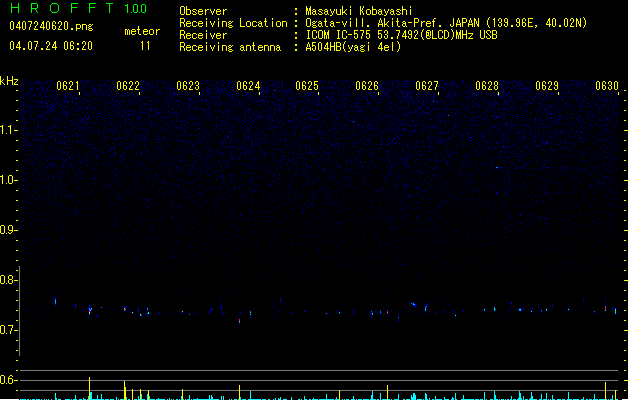629x400 pixels.
Task: Click the 0.6 kHz axis label
Action: 8,380
